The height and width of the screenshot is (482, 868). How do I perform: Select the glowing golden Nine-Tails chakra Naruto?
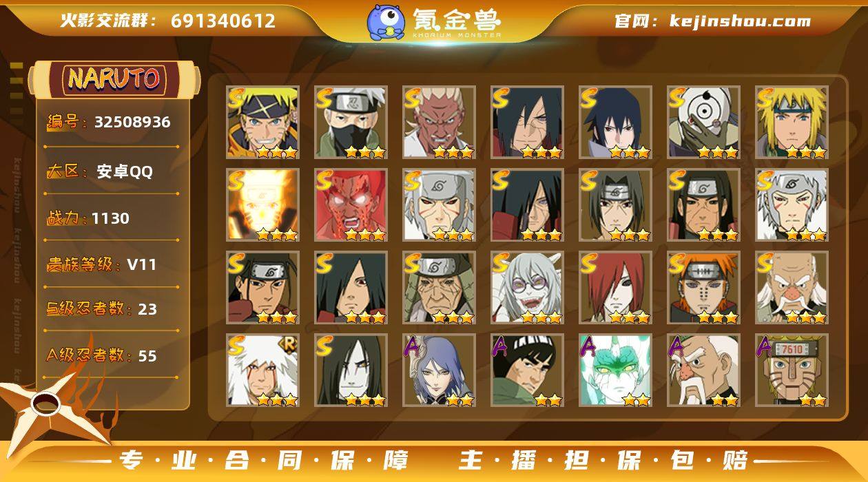pyautogui.click(x=262, y=205)
